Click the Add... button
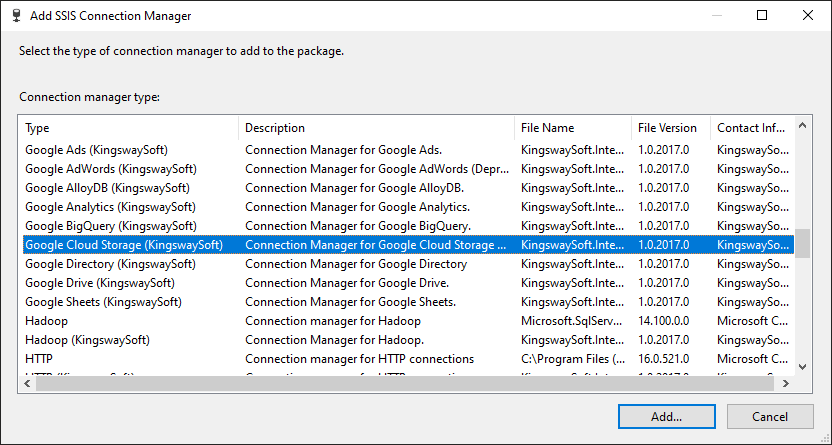This screenshot has width=832, height=445. (666, 416)
